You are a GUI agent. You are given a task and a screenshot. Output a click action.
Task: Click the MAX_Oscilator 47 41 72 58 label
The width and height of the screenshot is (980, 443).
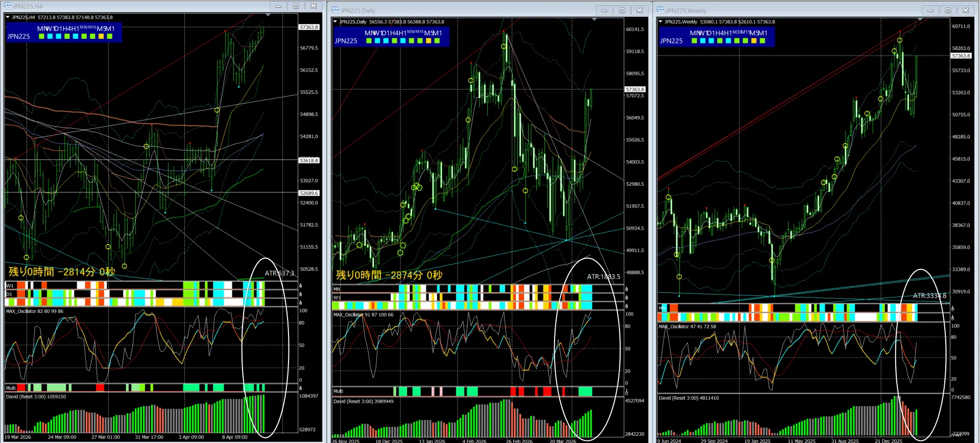pyautogui.click(x=687, y=327)
